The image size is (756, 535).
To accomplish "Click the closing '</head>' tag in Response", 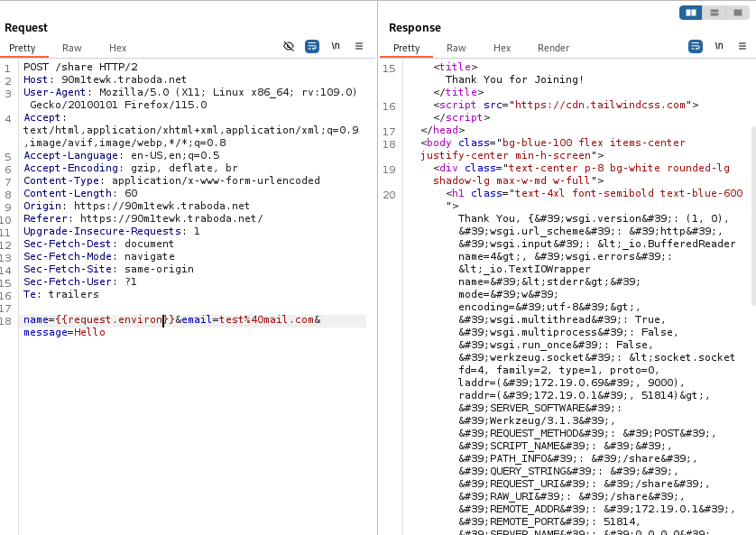I will (443, 130).
